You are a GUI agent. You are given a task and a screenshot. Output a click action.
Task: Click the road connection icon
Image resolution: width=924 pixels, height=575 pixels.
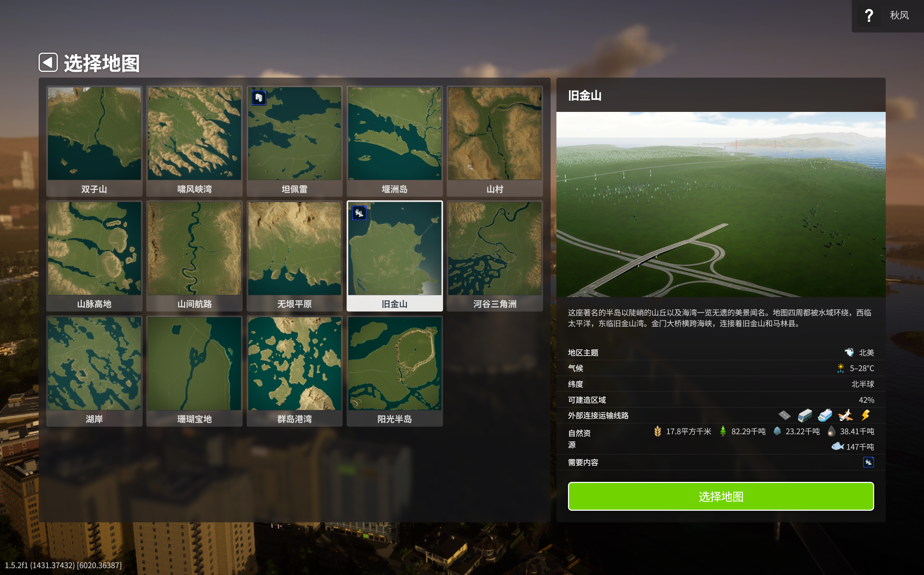pos(784,415)
